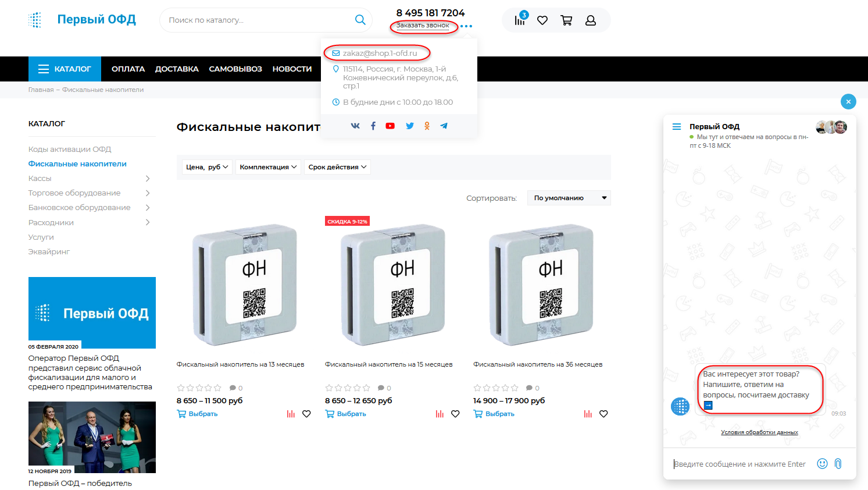This screenshot has width=868, height=490.
Task: Add 36-month накопитель to comparison
Action: (x=588, y=414)
